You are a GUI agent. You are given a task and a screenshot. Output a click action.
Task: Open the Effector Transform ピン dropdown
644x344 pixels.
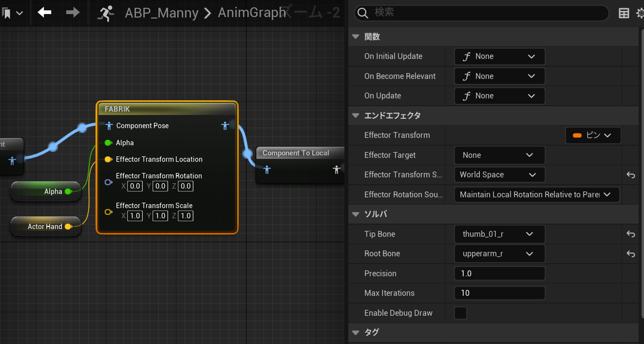coord(593,135)
